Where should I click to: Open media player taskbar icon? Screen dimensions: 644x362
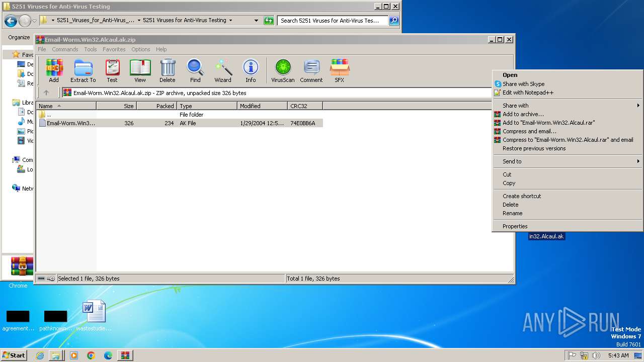74,355
